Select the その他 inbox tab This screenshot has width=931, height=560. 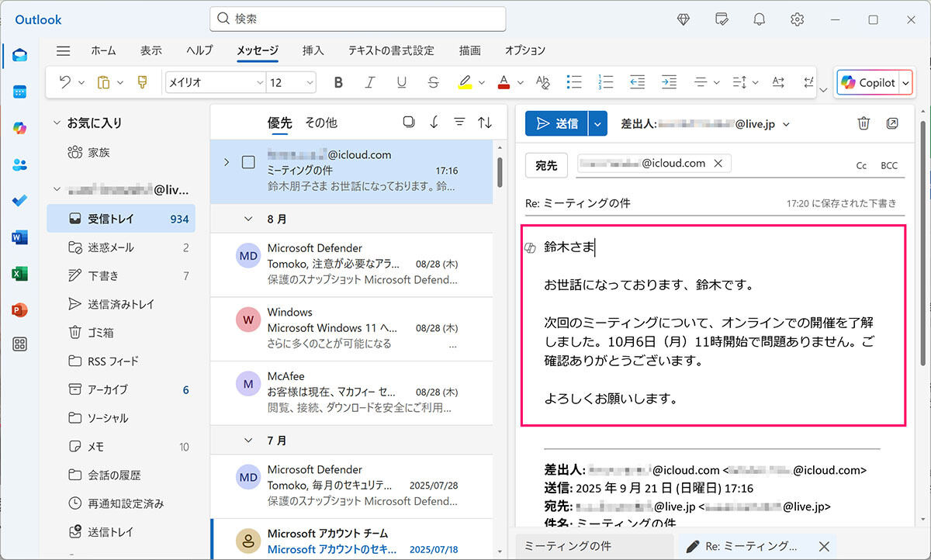click(320, 123)
